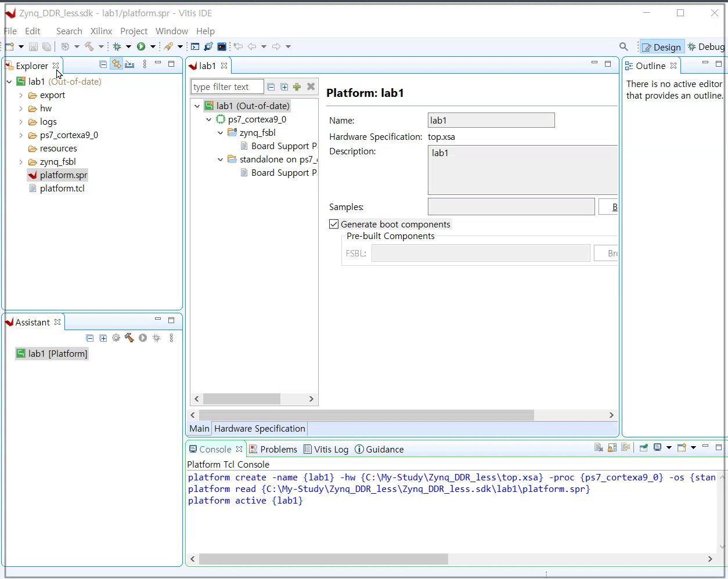728x579 pixels.
Task: Expand all in platform editor tree
Action: [284, 87]
